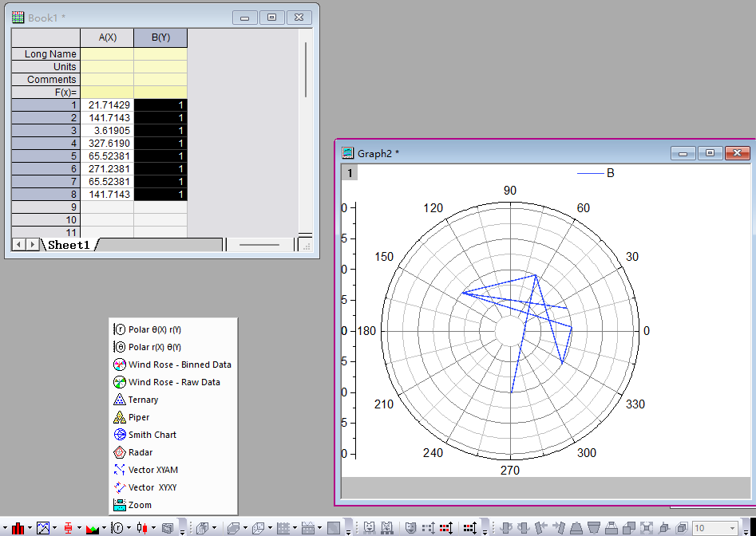This screenshot has width=756, height=536.
Task: Open column plot type dropdown arrow
Action: 30,528
